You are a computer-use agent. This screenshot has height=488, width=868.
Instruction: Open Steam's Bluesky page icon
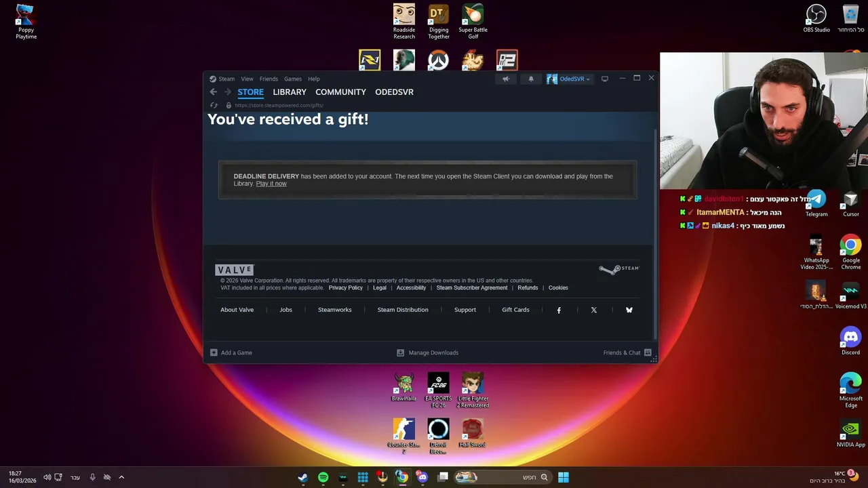tap(629, 310)
